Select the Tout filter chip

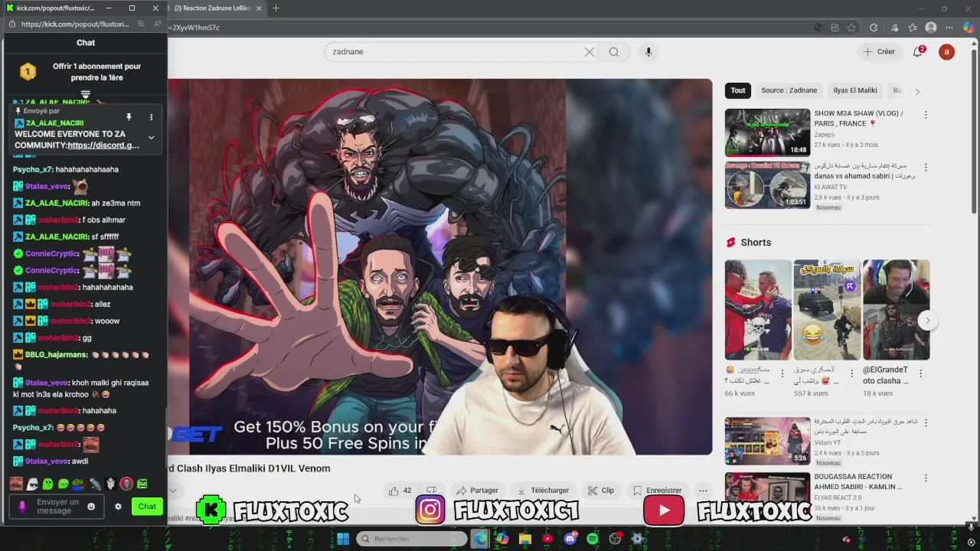(x=738, y=90)
